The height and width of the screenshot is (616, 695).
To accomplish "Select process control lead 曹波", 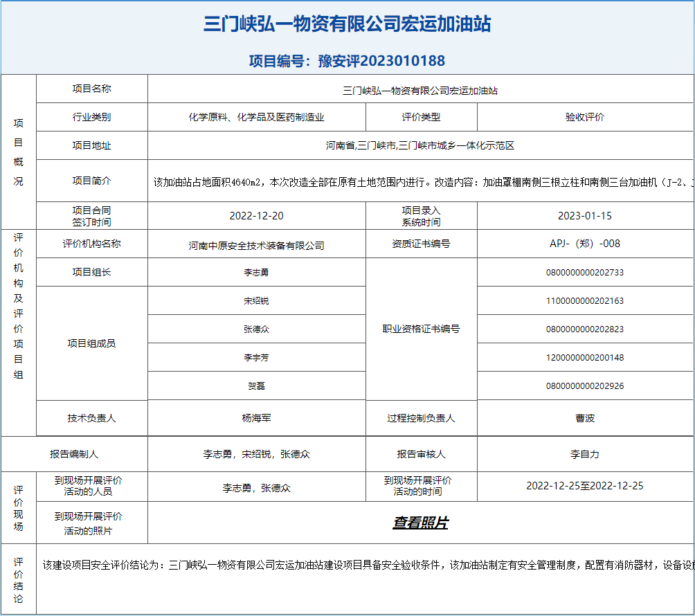I will pos(585,418).
